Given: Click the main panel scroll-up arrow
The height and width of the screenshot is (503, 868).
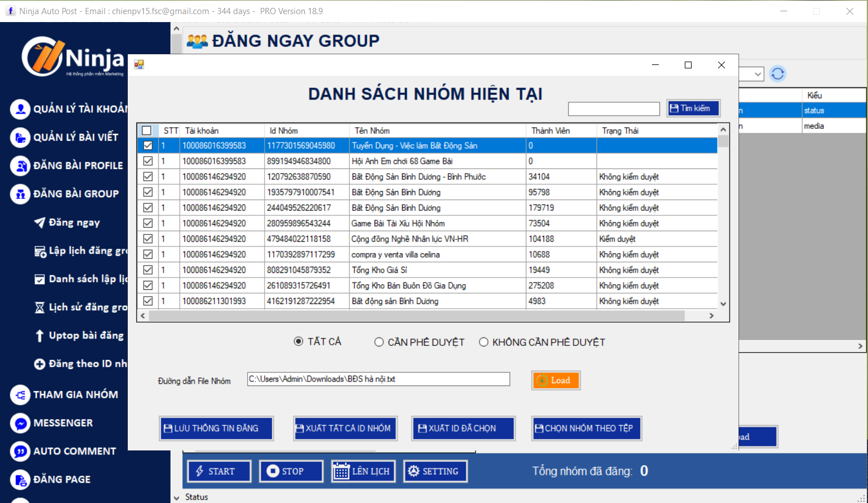Looking at the screenshot, I should [x=176, y=28].
